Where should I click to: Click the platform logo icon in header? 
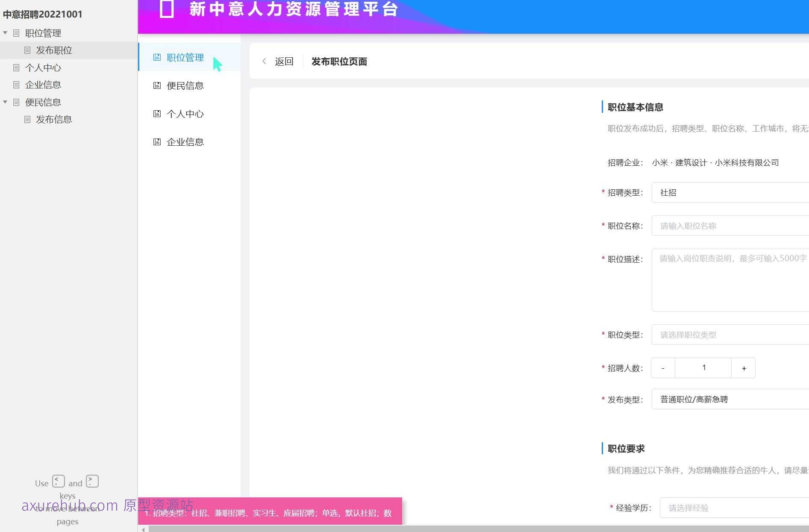166,9
